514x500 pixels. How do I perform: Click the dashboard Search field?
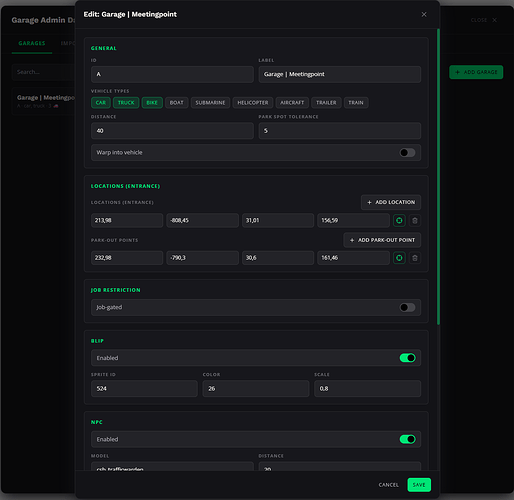click(43, 72)
